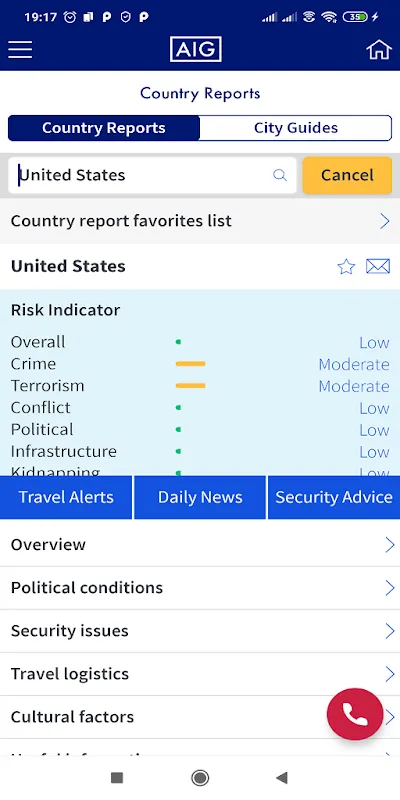Open the hamburger menu

[x=20, y=49]
